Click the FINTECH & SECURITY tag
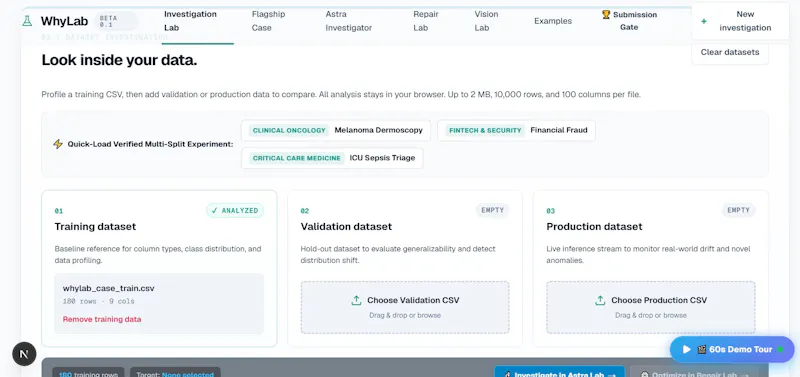Screen dimensions: 800x377 pyautogui.click(x=485, y=131)
